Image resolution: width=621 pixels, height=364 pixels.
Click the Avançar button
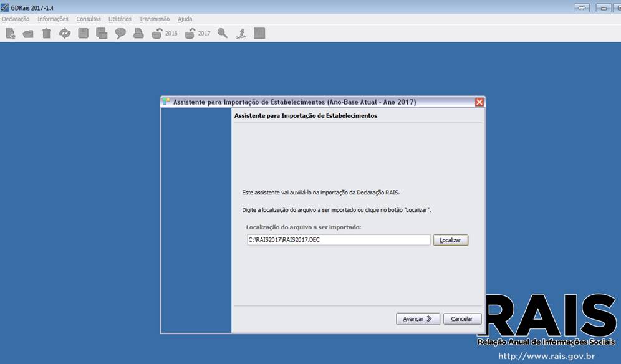tap(418, 319)
